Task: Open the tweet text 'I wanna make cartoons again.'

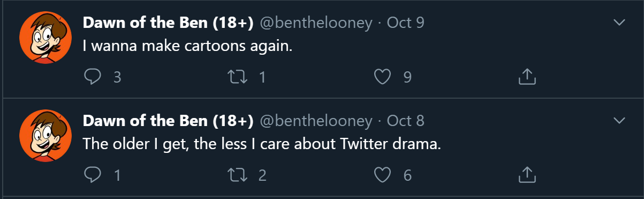Action: (x=188, y=46)
